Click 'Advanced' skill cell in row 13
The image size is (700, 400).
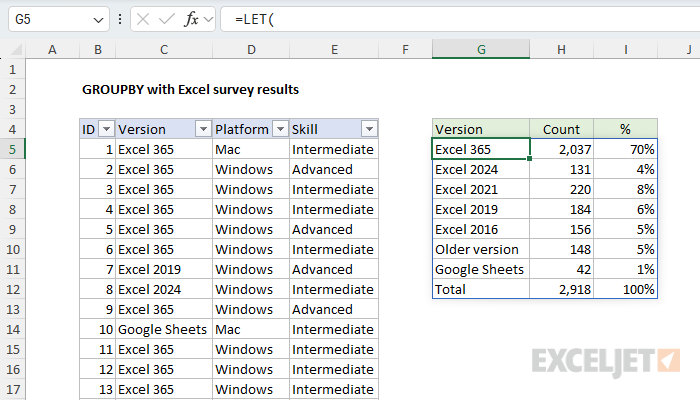click(x=334, y=309)
